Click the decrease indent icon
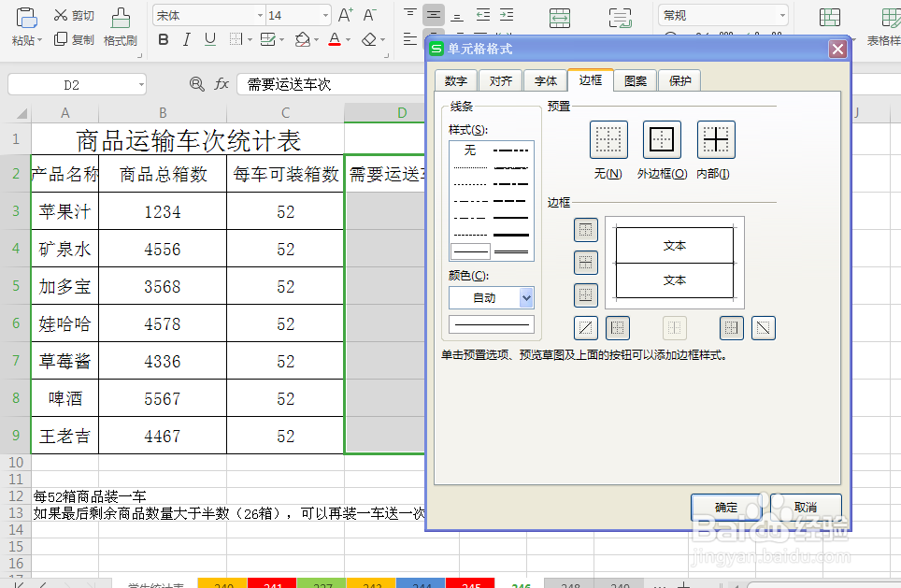901x588 pixels. (483, 15)
